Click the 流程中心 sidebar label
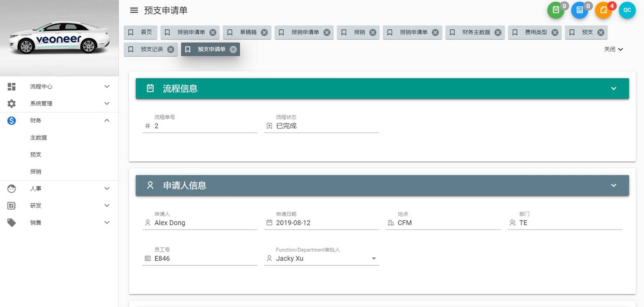Viewport: 644px width, 307px height. click(41, 87)
